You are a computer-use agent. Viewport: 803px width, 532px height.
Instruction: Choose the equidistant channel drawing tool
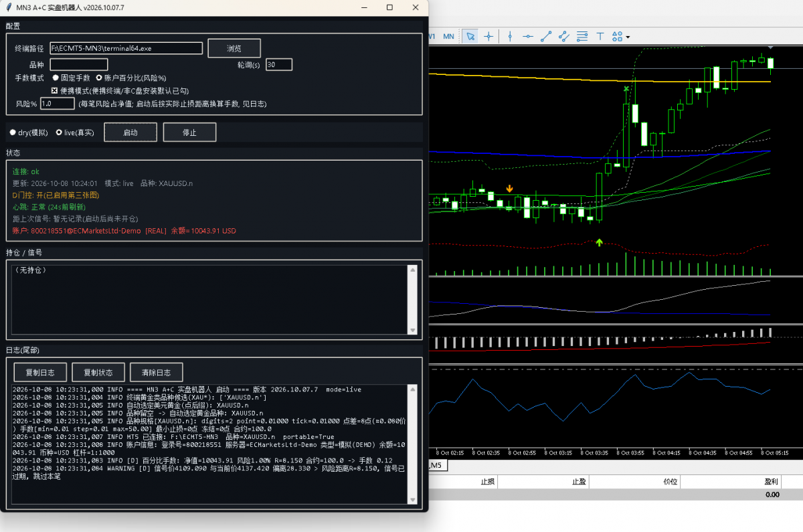[x=563, y=36]
